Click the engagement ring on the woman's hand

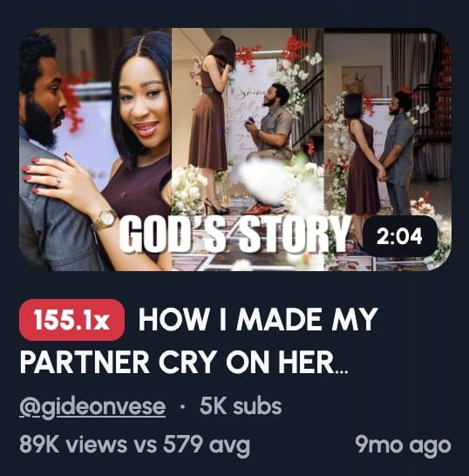pyautogui.click(x=59, y=181)
